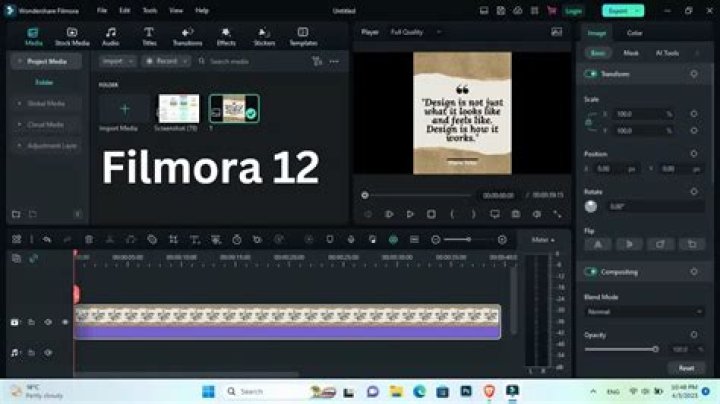Screen dimensions: 720x404
Task: Click the Import Media plus tile
Action: [x=124, y=109]
